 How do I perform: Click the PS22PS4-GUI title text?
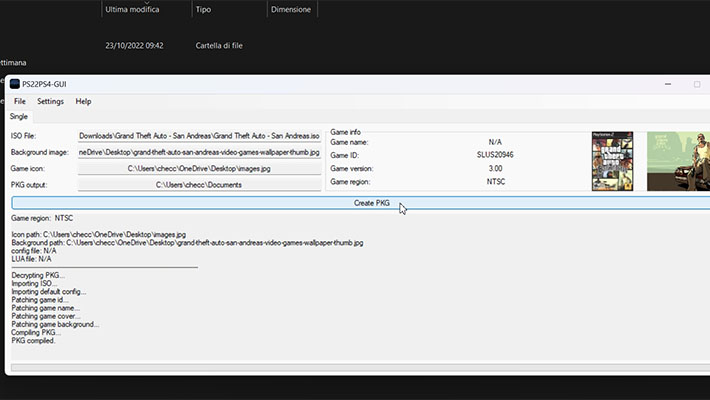point(44,84)
